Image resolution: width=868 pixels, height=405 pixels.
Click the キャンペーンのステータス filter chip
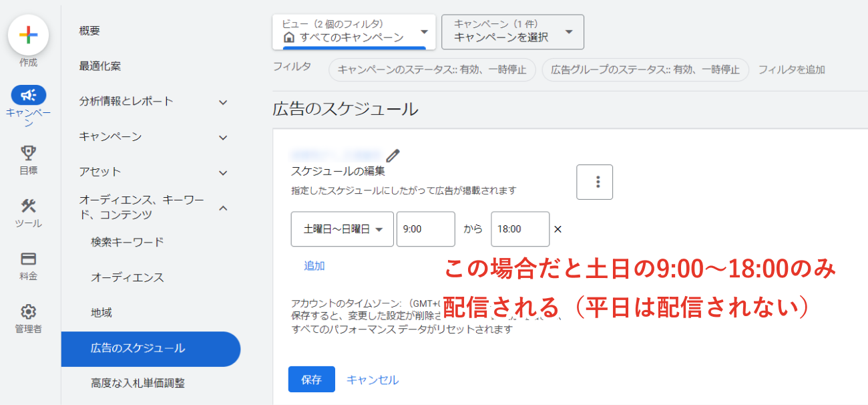[x=432, y=70]
